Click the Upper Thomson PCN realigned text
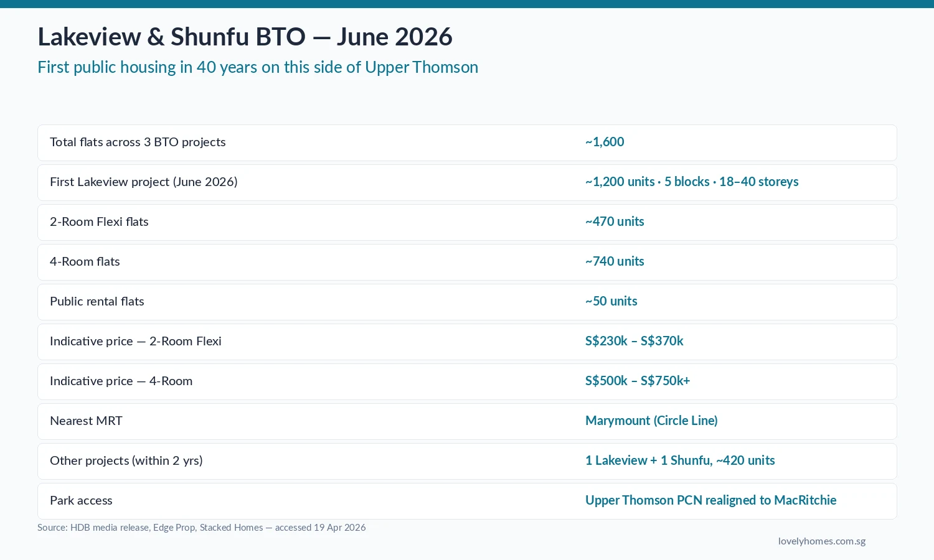Viewport: 934px width, 560px height. [x=710, y=500]
